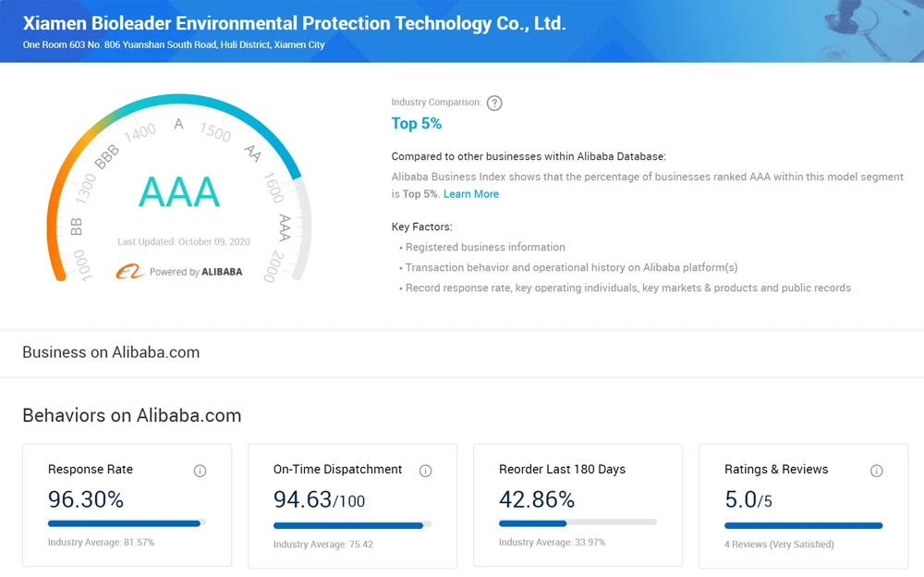The width and height of the screenshot is (924, 577).
Task: Click the Ratings & Reviews info icon
Action: pyautogui.click(x=876, y=471)
